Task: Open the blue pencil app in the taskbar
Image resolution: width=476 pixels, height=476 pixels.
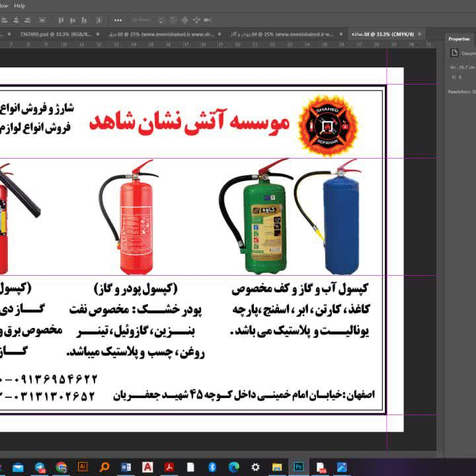Action: [x=342, y=467]
